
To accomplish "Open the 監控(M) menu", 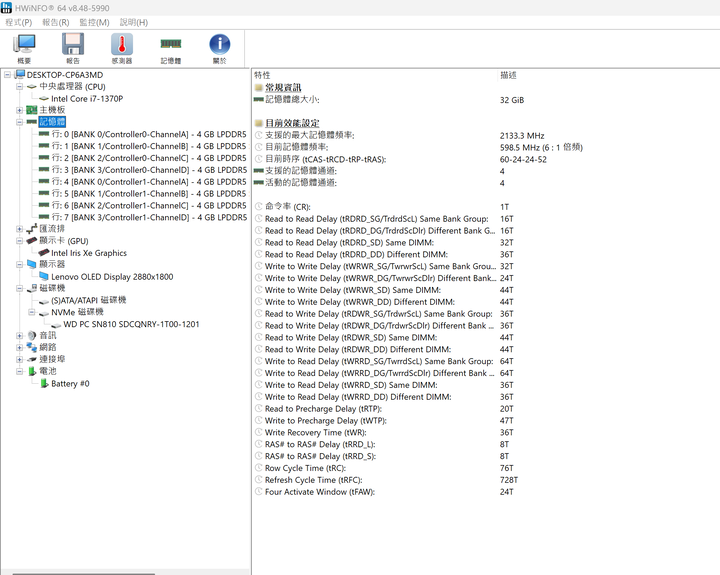I will (94, 22).
